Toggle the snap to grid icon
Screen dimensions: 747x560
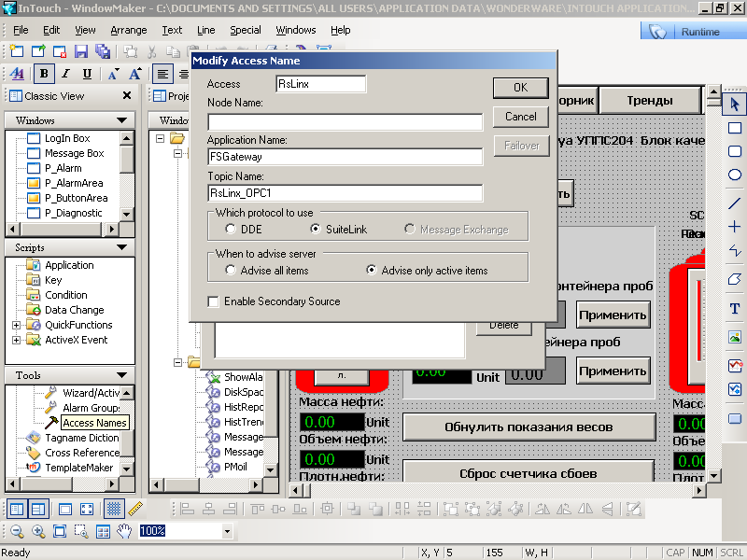[x=113, y=509]
